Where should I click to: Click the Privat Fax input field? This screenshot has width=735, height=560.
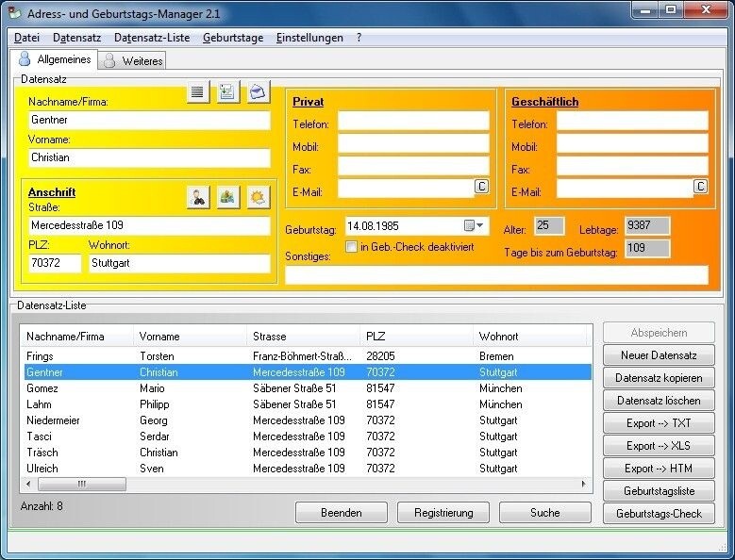point(414,166)
